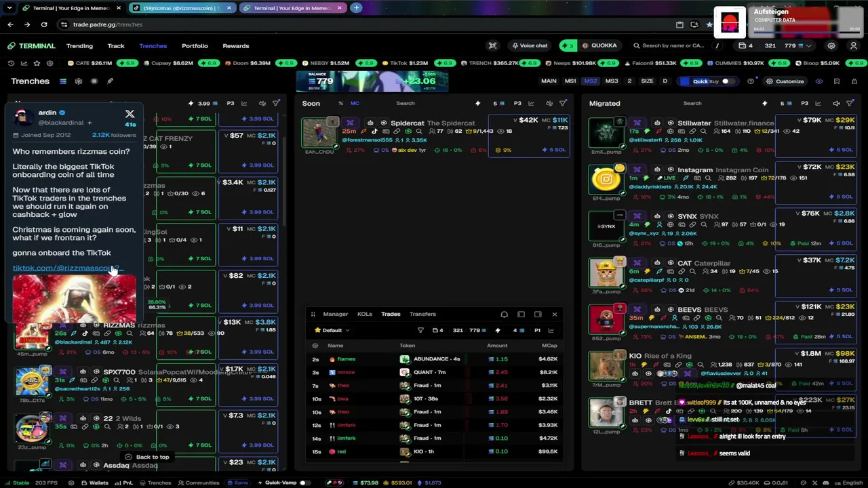Click Back to top button

coord(147,457)
